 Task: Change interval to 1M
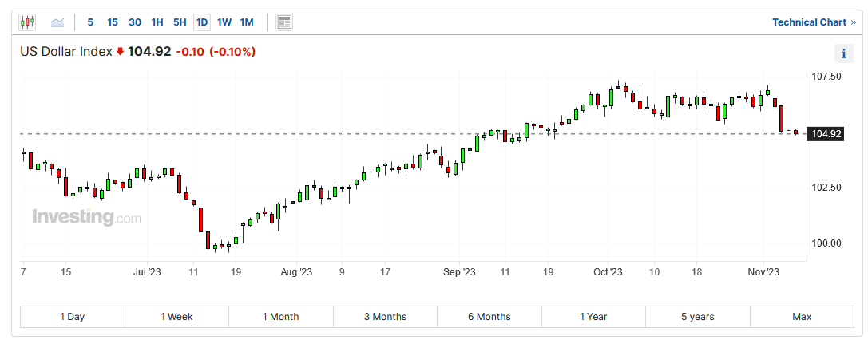247,22
